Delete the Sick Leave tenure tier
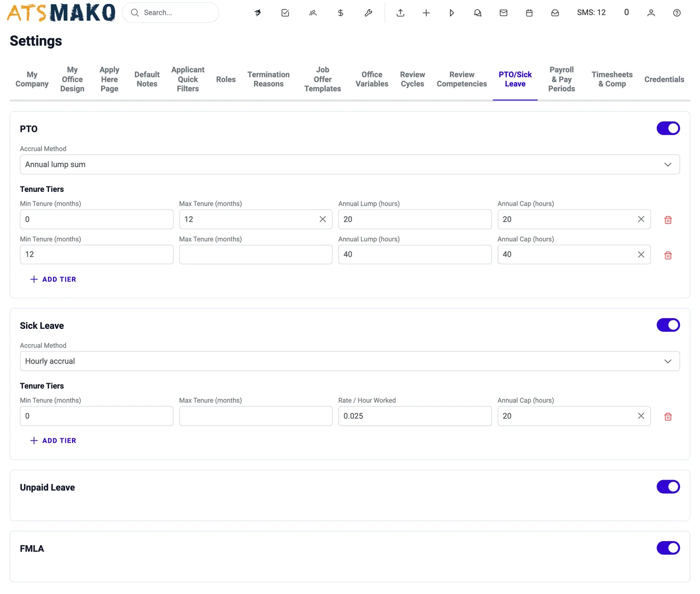This screenshot has height=594, width=700. click(668, 417)
